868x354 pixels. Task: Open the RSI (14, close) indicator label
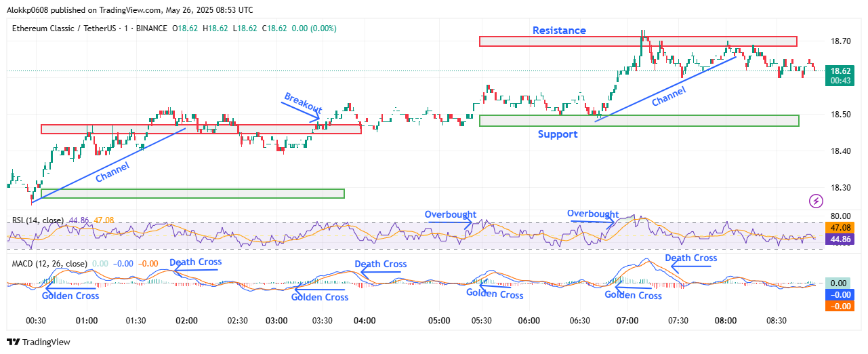[x=38, y=220]
